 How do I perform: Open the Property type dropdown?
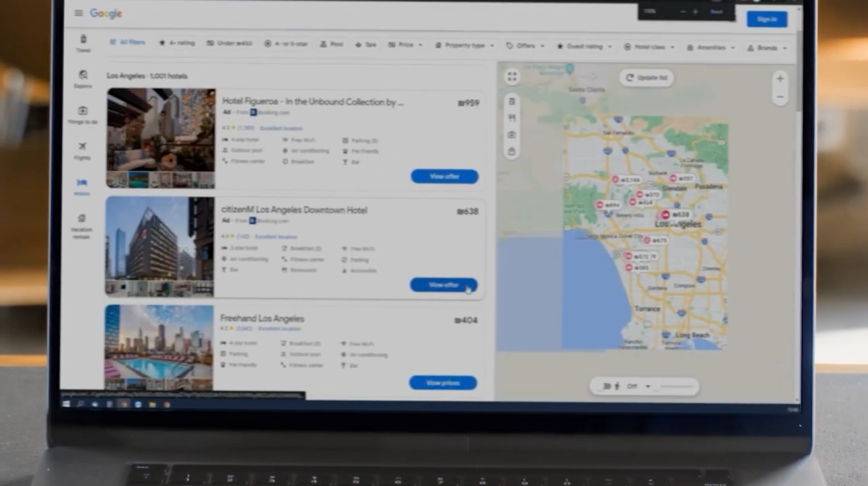tap(465, 45)
